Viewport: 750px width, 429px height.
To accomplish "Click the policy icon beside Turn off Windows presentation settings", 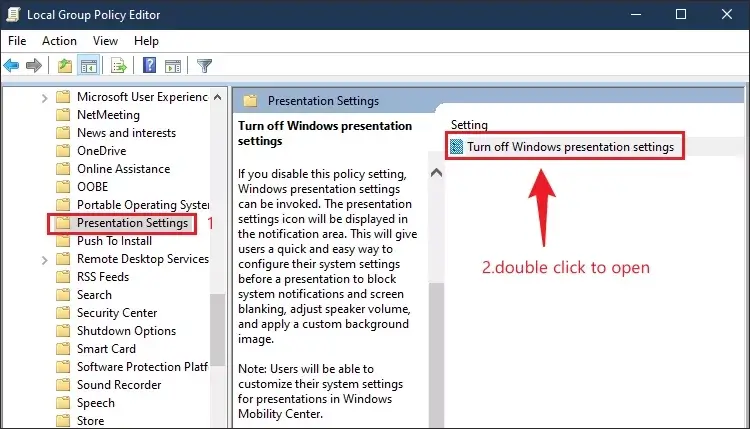I will [457, 147].
